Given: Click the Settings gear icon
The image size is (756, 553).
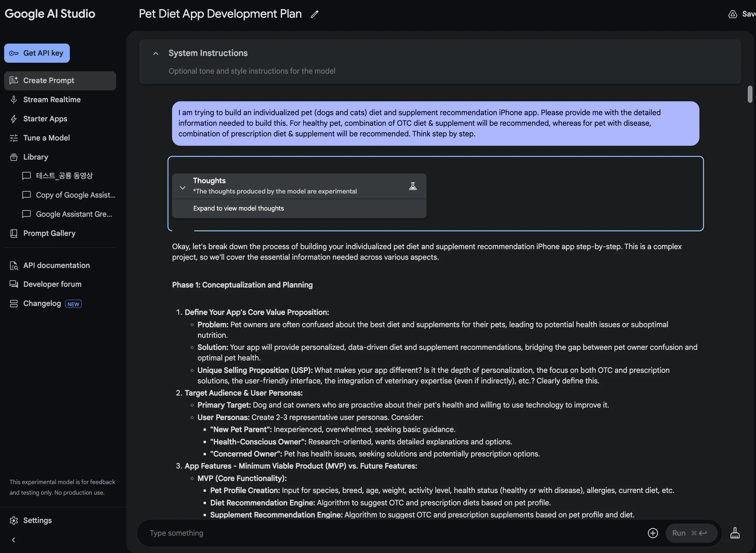Looking at the screenshot, I should pyautogui.click(x=14, y=521).
